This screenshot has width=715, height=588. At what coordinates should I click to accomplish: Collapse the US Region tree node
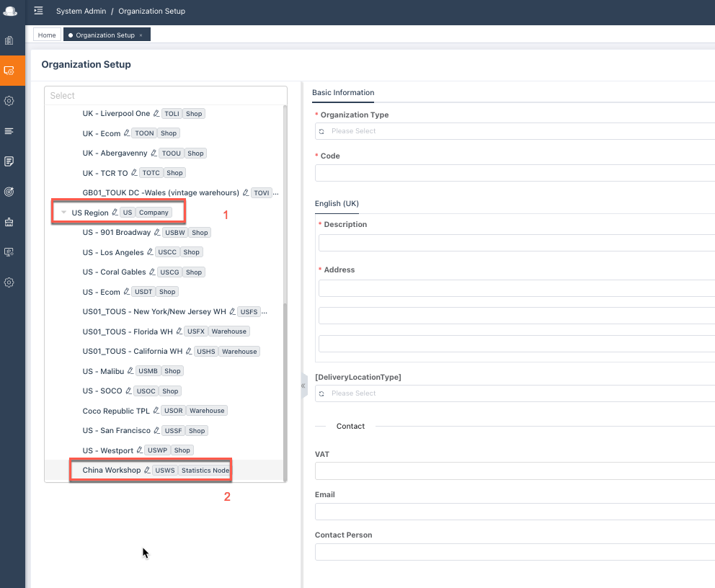pos(63,213)
